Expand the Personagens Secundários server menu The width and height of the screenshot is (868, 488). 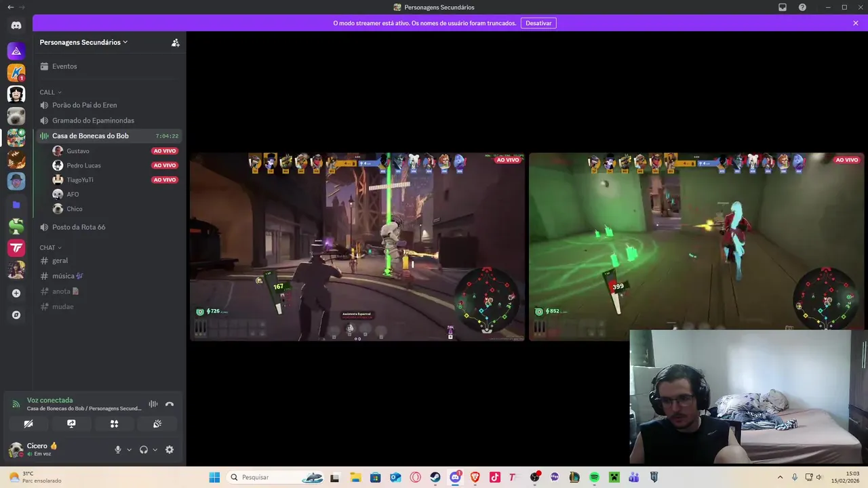(x=84, y=42)
